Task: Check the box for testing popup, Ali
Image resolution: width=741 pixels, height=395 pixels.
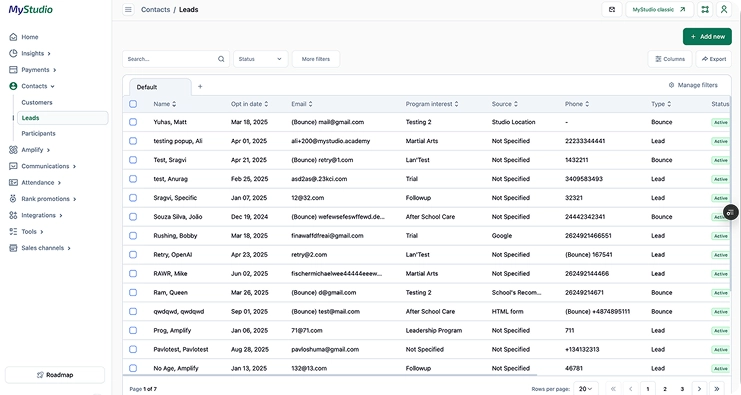Action: click(133, 141)
